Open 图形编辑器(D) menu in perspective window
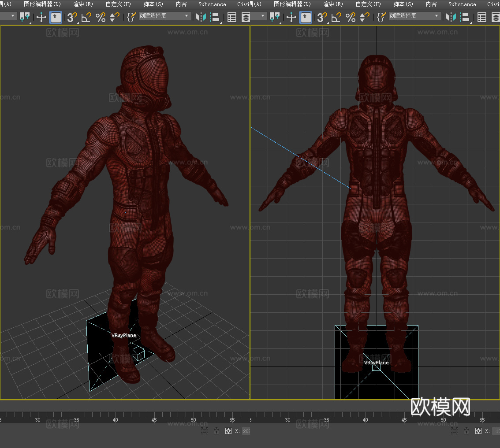Viewport: 500px width, 448px height. (42, 4)
